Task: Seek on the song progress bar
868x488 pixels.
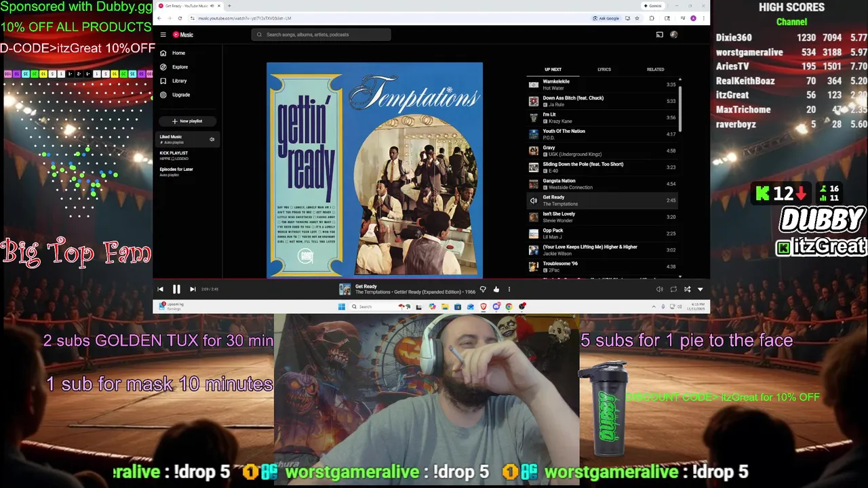Action: coord(431,279)
